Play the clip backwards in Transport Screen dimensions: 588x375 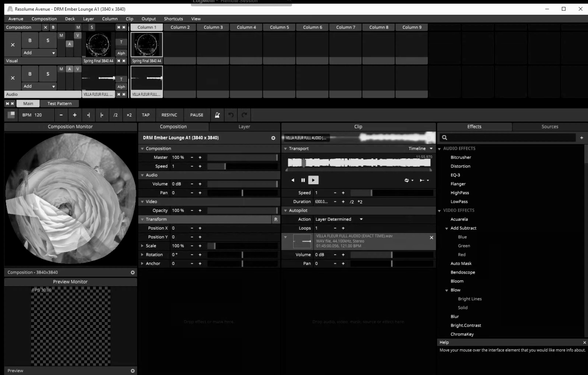point(293,180)
